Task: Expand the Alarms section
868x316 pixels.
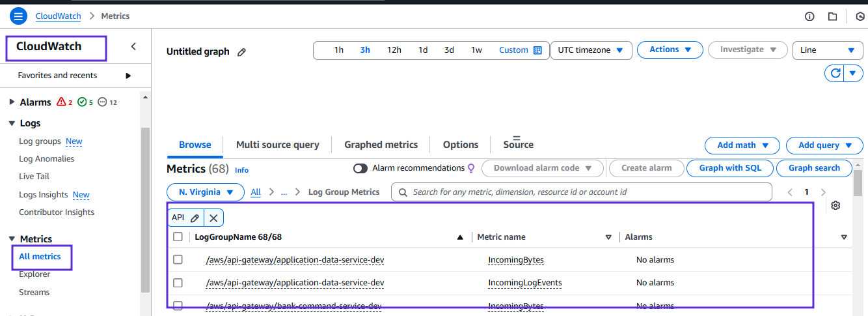Action: pos(12,102)
